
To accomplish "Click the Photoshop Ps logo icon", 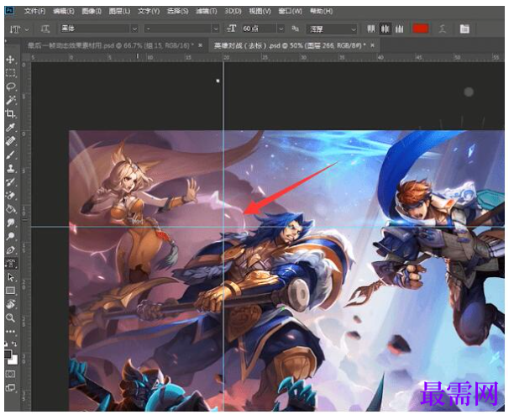I will (x=9, y=10).
